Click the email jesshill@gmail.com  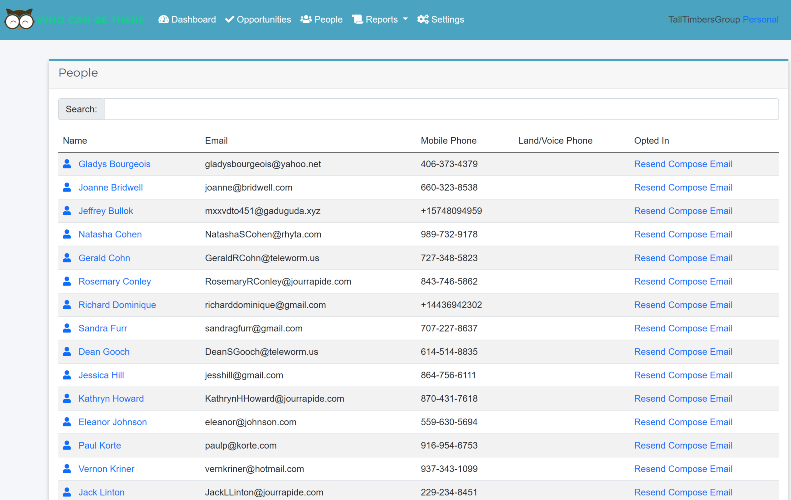coord(244,375)
